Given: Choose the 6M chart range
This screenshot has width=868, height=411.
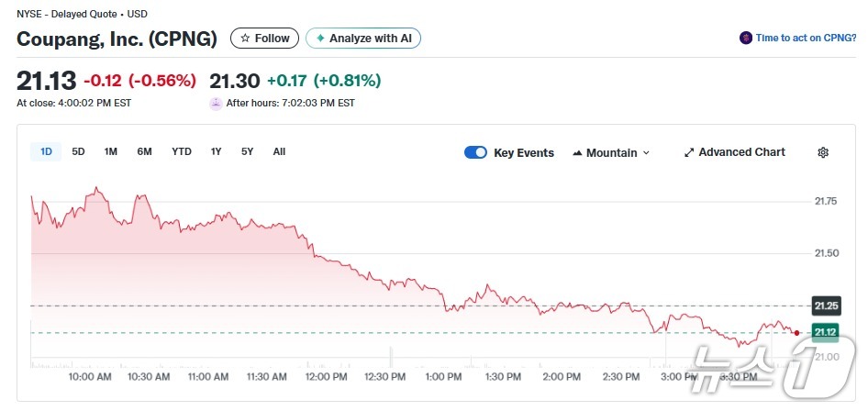Looking at the screenshot, I should pos(144,151).
